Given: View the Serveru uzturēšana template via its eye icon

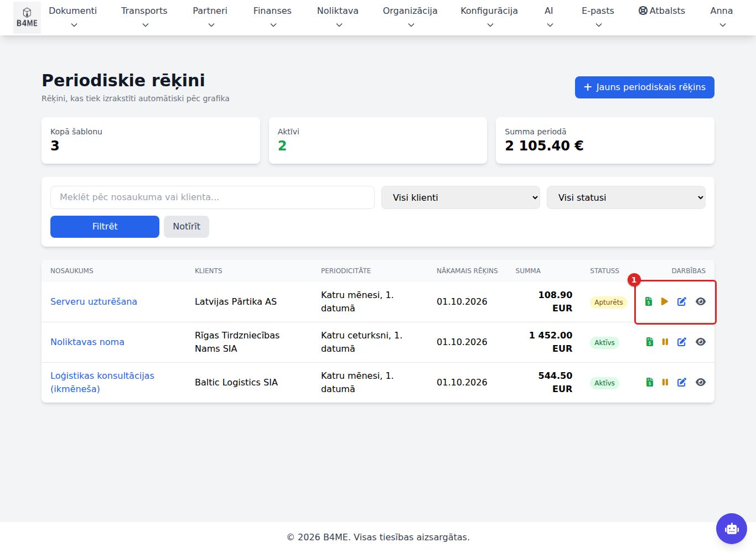Looking at the screenshot, I should [x=701, y=301].
